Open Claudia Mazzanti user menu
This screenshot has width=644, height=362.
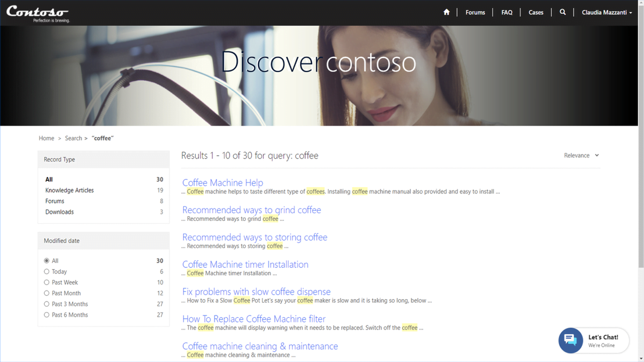[606, 13]
